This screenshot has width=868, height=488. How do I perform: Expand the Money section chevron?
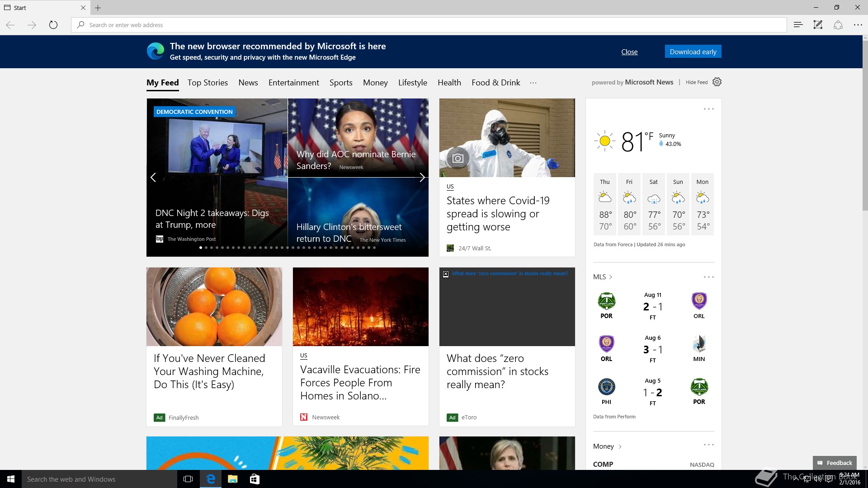coord(620,446)
